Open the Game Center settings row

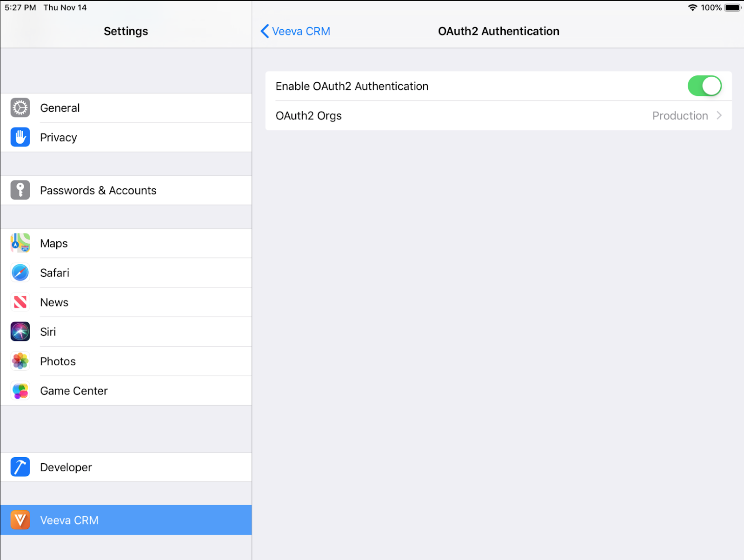point(74,391)
